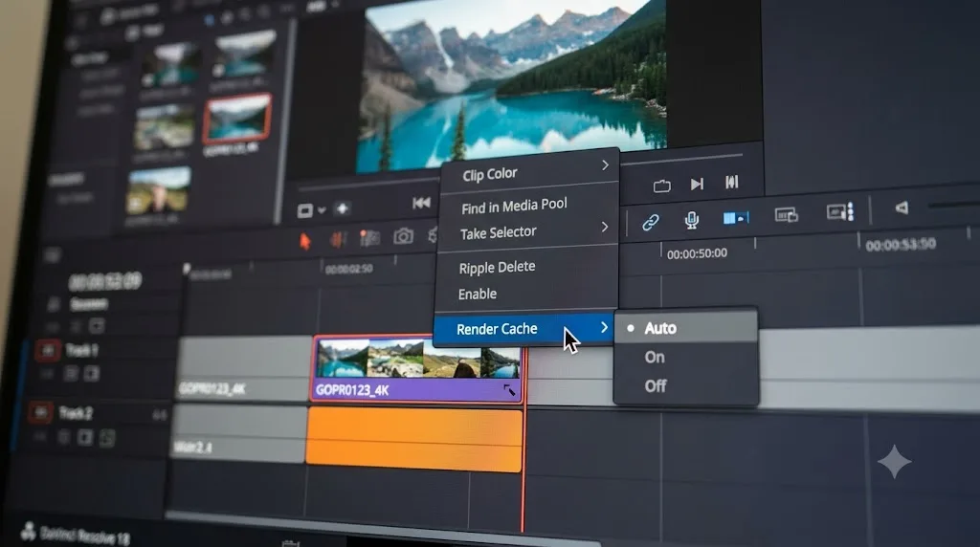
Task: Set Render Cache to On
Action: coord(686,357)
